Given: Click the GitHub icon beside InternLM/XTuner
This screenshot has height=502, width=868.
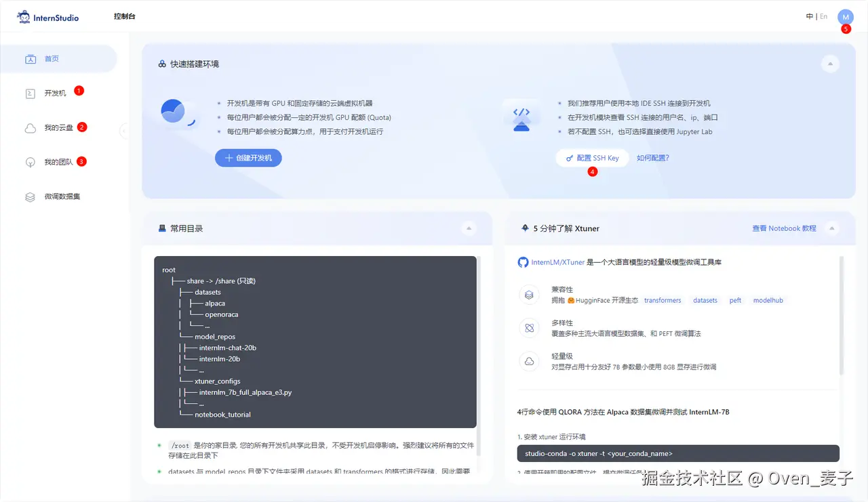Looking at the screenshot, I should (x=523, y=262).
